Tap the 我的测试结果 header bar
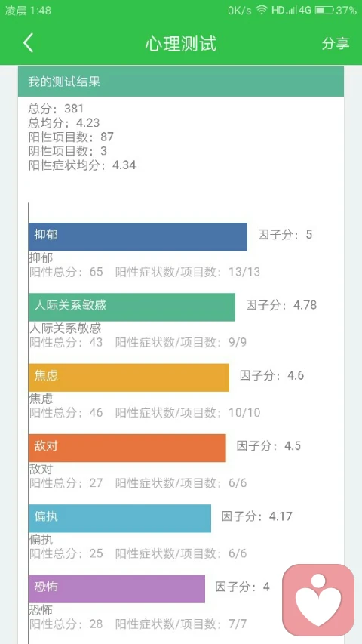 (180, 82)
